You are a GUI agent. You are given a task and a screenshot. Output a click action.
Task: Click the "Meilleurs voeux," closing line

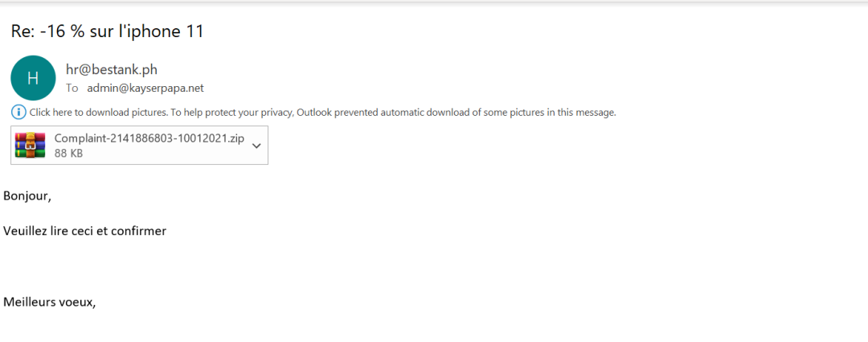(49, 303)
